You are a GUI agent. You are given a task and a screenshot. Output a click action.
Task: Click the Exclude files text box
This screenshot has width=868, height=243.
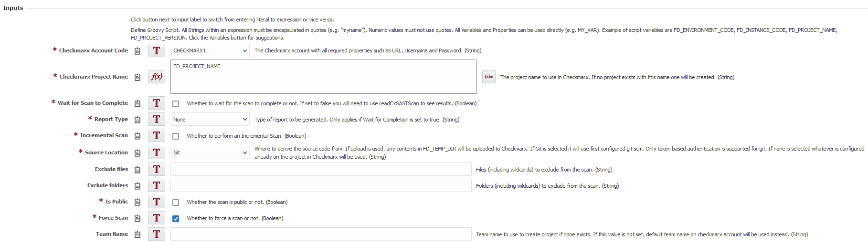(321, 169)
